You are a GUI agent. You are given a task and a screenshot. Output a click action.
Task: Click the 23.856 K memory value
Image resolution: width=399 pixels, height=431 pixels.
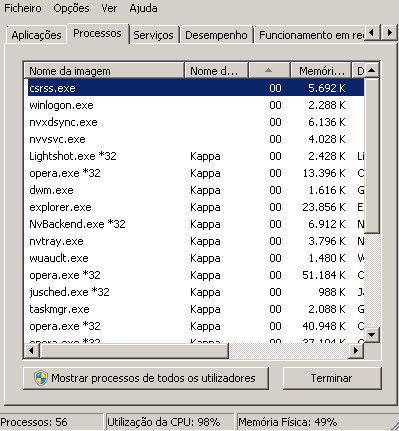point(324,207)
